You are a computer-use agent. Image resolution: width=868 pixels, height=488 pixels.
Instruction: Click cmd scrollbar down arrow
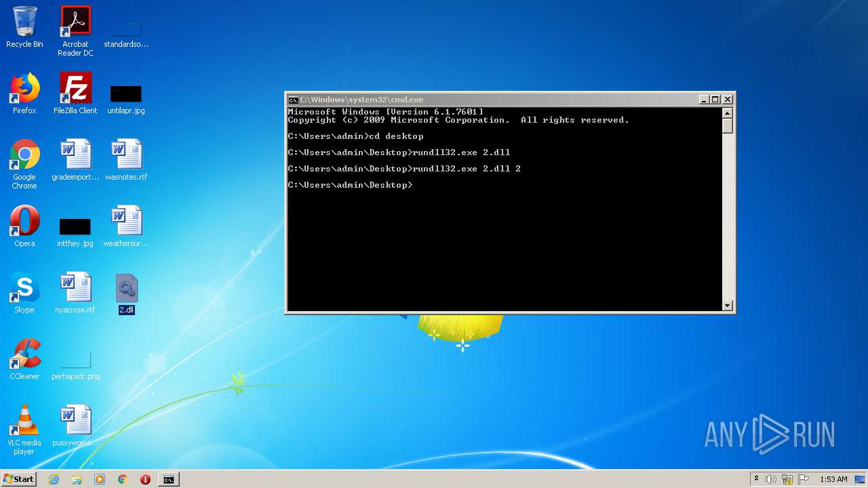728,306
